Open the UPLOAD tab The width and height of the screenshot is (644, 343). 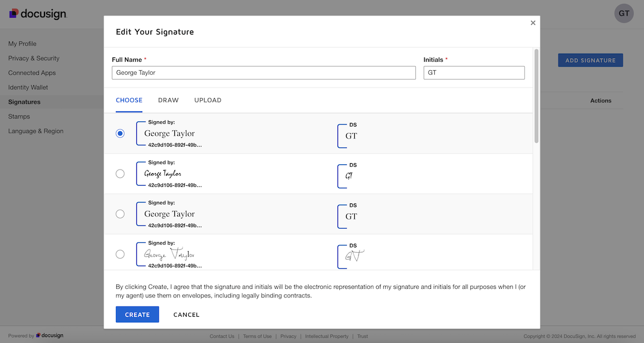tap(208, 100)
